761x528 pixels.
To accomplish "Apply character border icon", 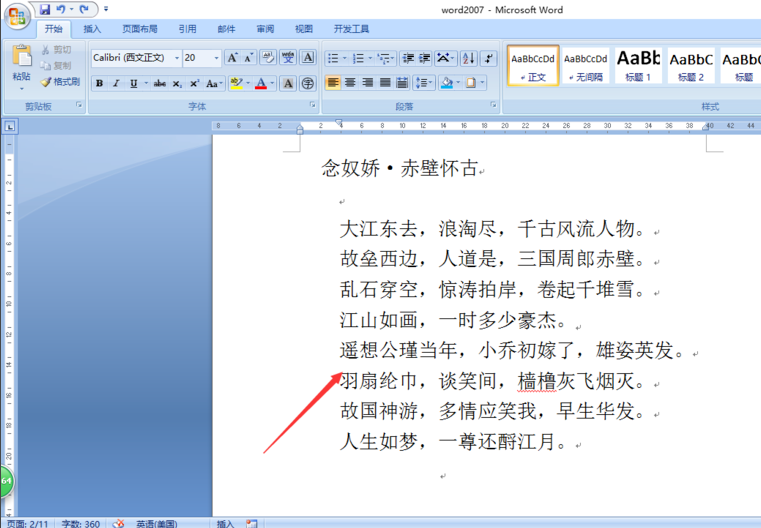I will 308,58.
